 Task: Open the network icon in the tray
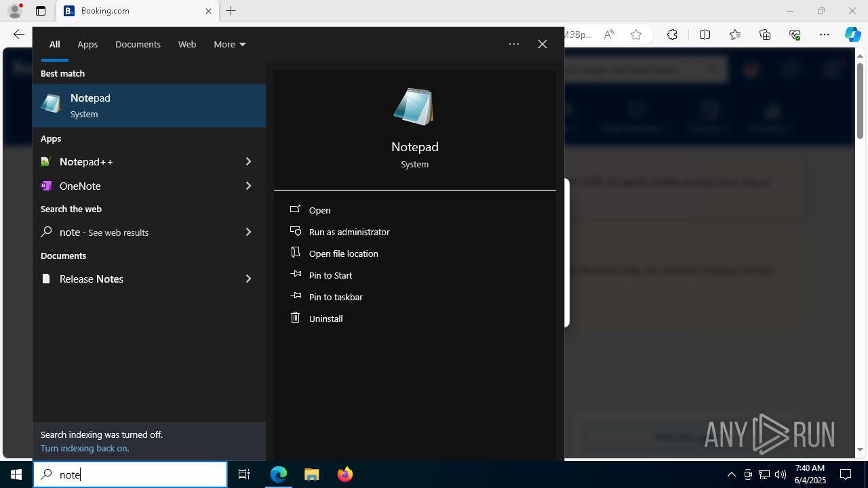point(764,474)
